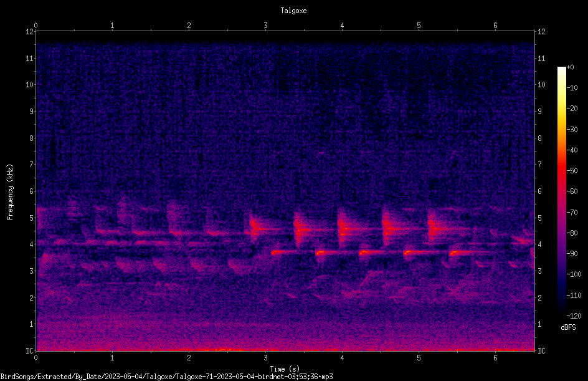Click the dBFS label under color scale
Viewport: 588px width, 381px height.
tap(568, 327)
